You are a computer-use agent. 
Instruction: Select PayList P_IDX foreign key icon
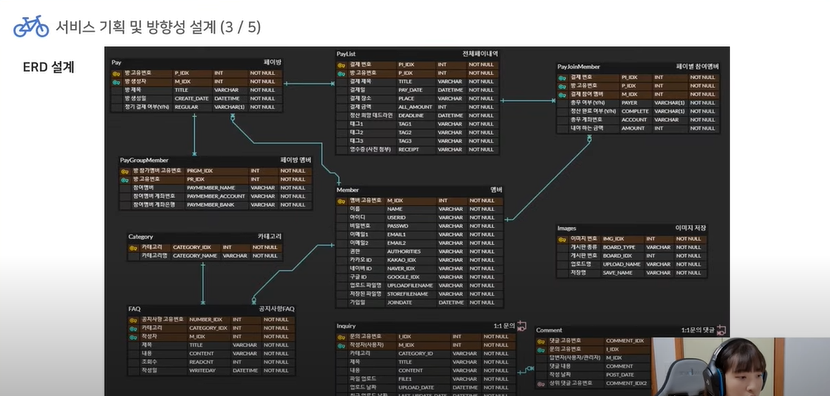[x=341, y=73]
